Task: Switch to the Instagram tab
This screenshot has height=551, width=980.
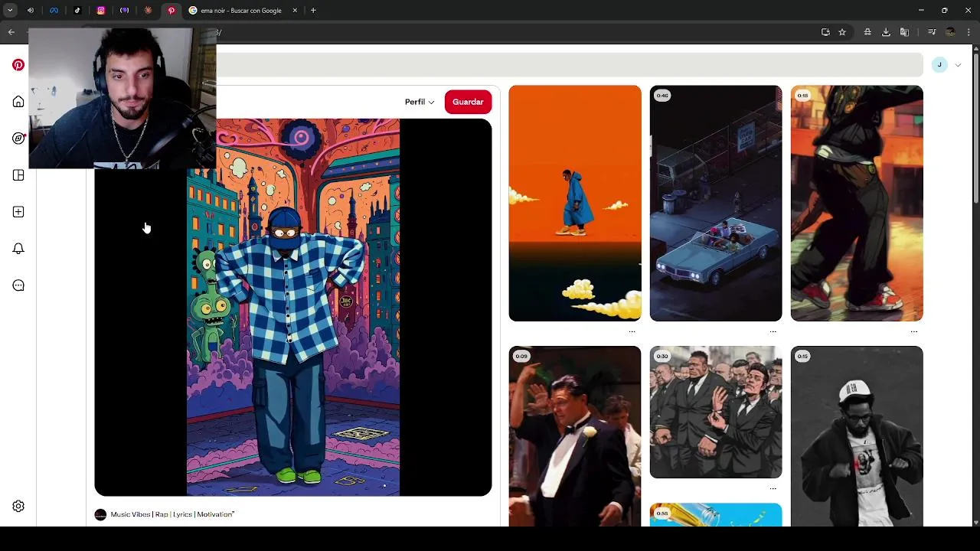Action: 101,11
